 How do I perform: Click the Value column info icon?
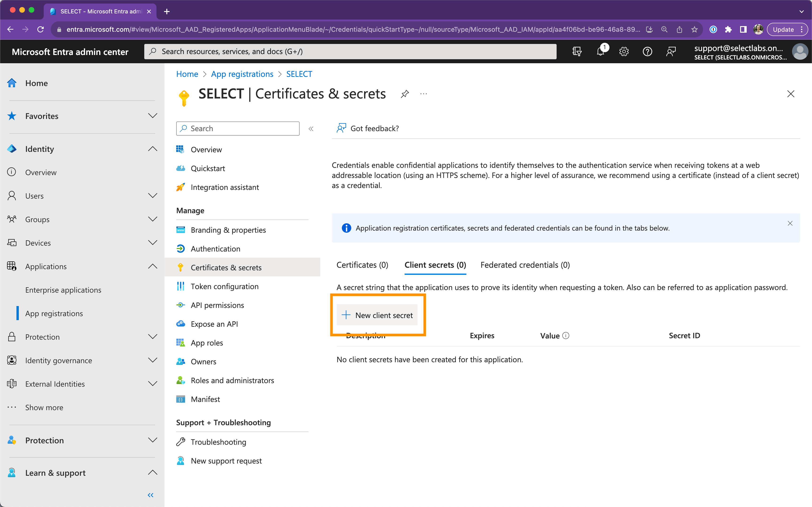coord(566,336)
